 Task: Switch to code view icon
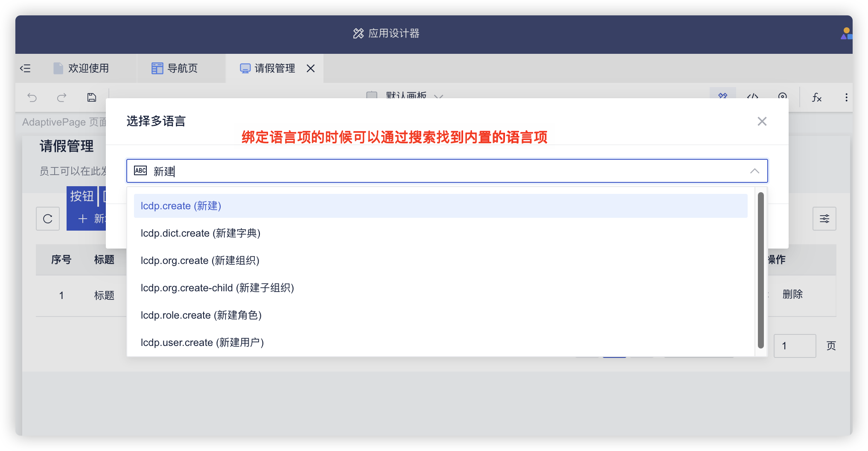click(752, 96)
